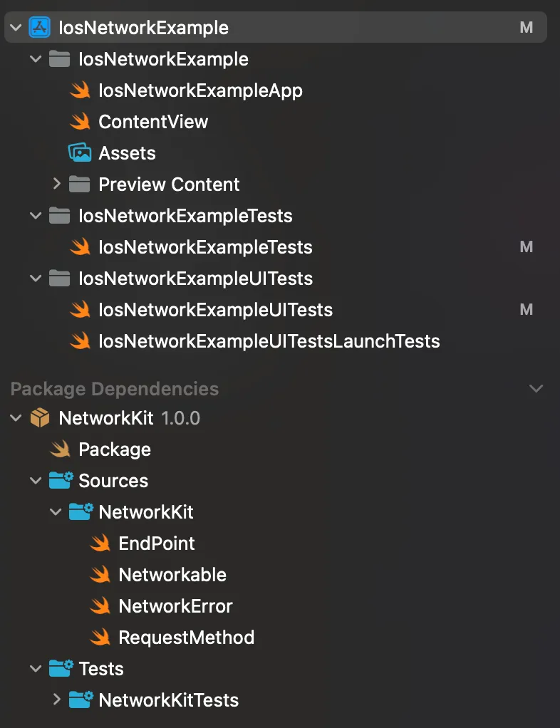The width and height of the screenshot is (560, 728).
Task: Click the Swift icon next to IosNetworkExampleApp
Action: (81, 90)
